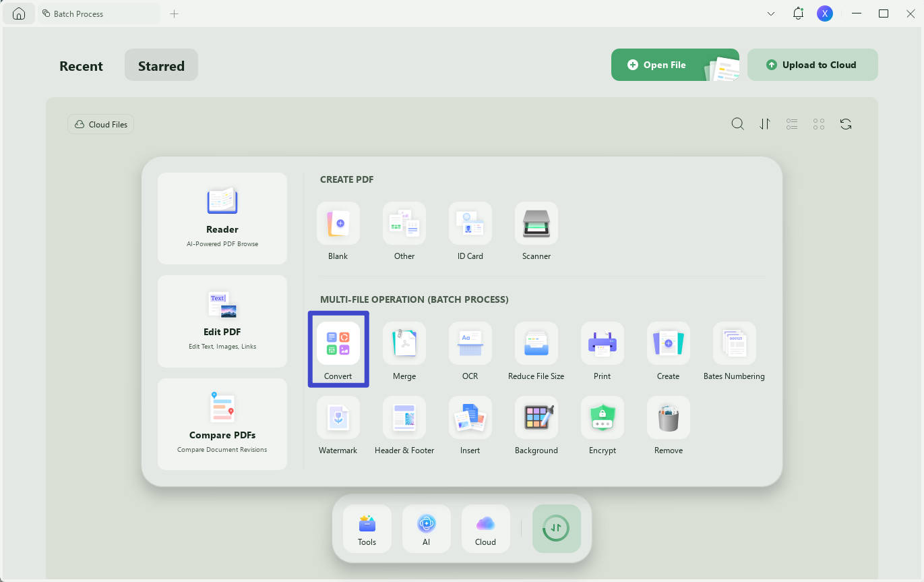Switch to list view
Viewport: 924px width, 582px height.
click(x=792, y=124)
